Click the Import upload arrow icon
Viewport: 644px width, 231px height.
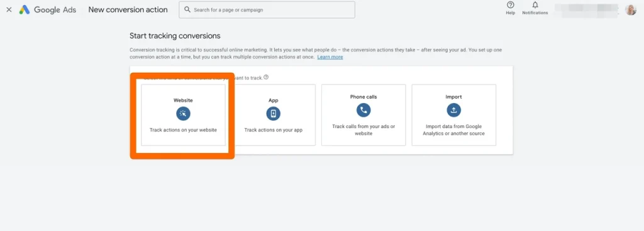click(454, 110)
